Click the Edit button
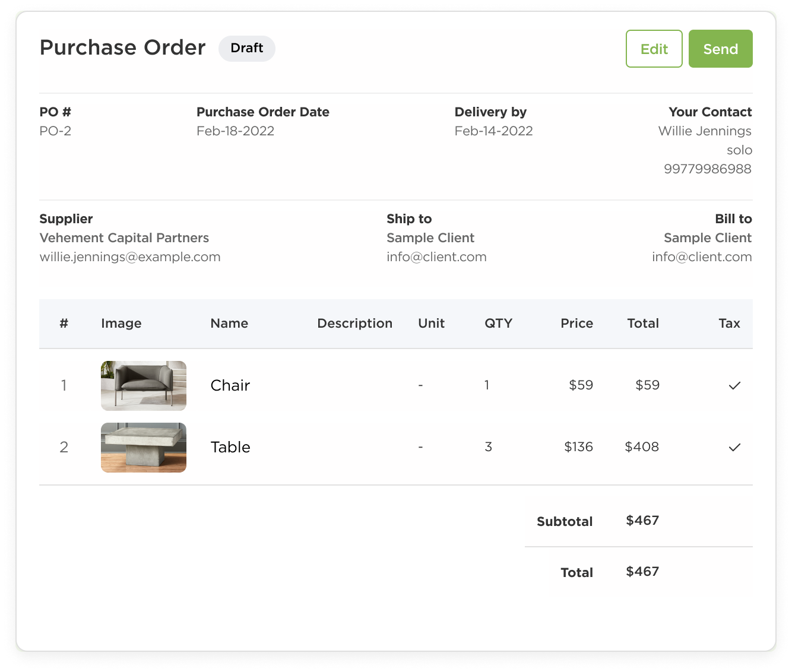The height and width of the screenshot is (672, 792). 654,49
